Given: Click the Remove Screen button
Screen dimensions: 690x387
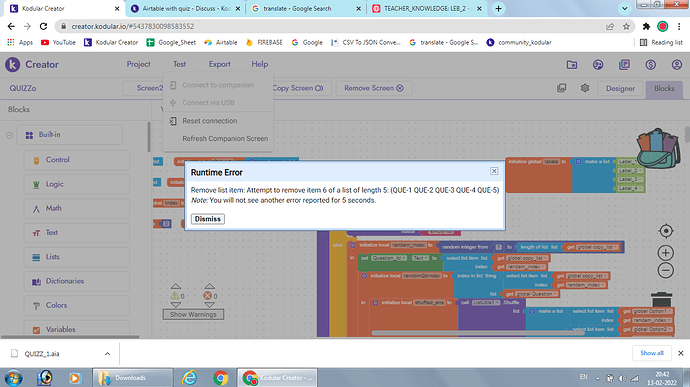Looking at the screenshot, I should coord(374,88).
